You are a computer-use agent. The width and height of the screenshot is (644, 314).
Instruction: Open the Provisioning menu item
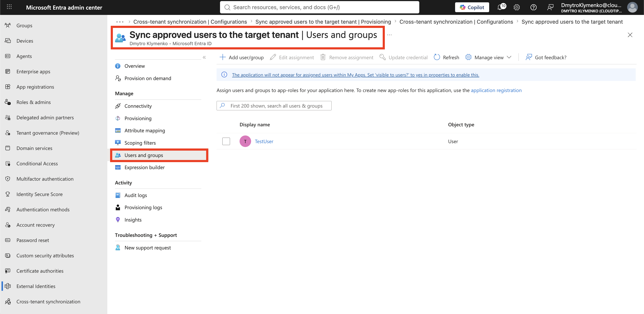(x=138, y=118)
